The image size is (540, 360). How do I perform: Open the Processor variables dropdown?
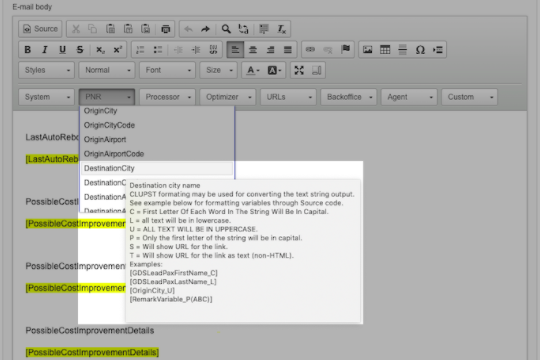click(x=167, y=97)
